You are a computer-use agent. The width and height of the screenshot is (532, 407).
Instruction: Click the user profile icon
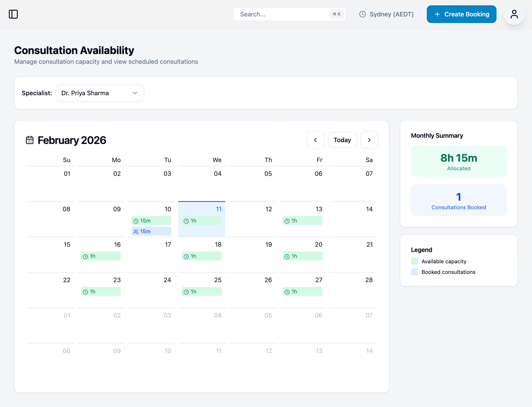coord(514,14)
